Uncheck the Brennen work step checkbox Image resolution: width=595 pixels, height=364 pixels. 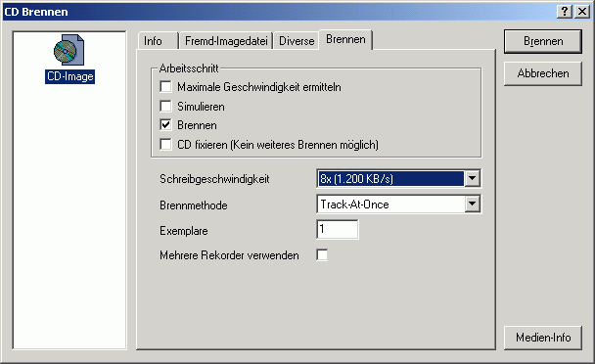[x=165, y=125]
